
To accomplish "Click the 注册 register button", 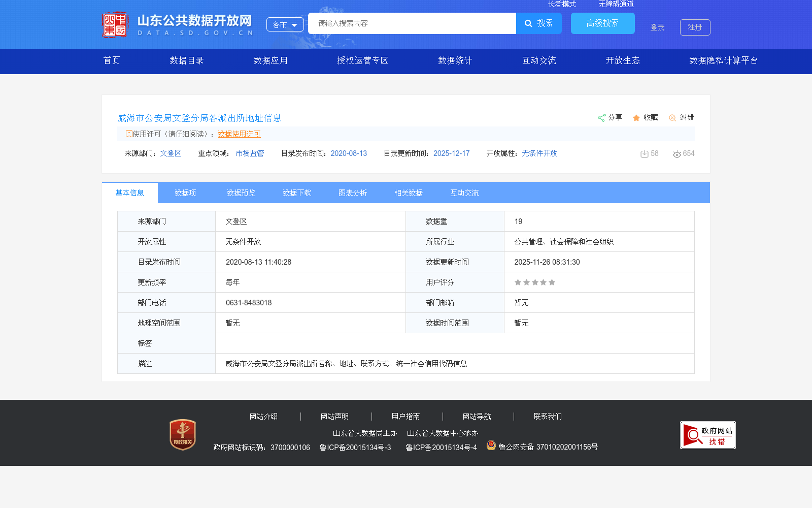I will click(695, 27).
